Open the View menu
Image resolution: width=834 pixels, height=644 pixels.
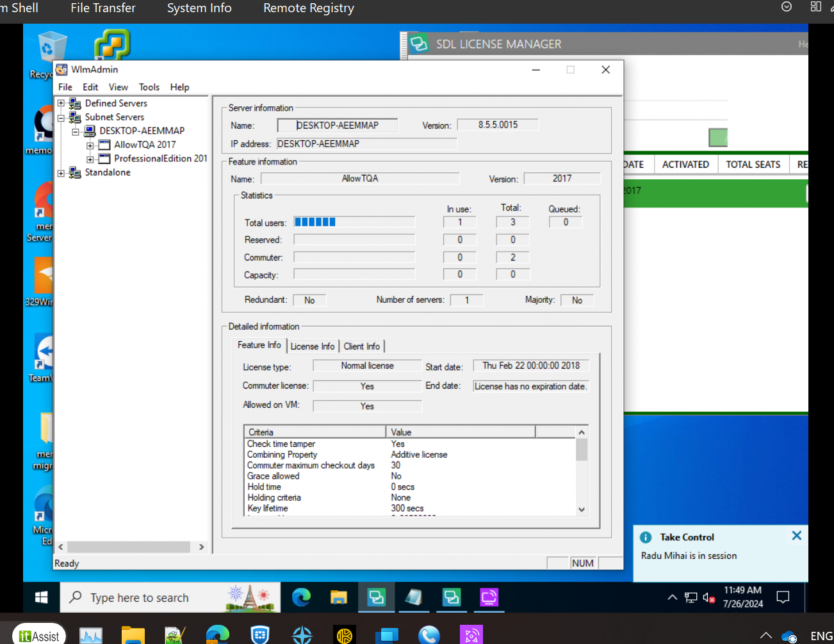pyautogui.click(x=119, y=87)
